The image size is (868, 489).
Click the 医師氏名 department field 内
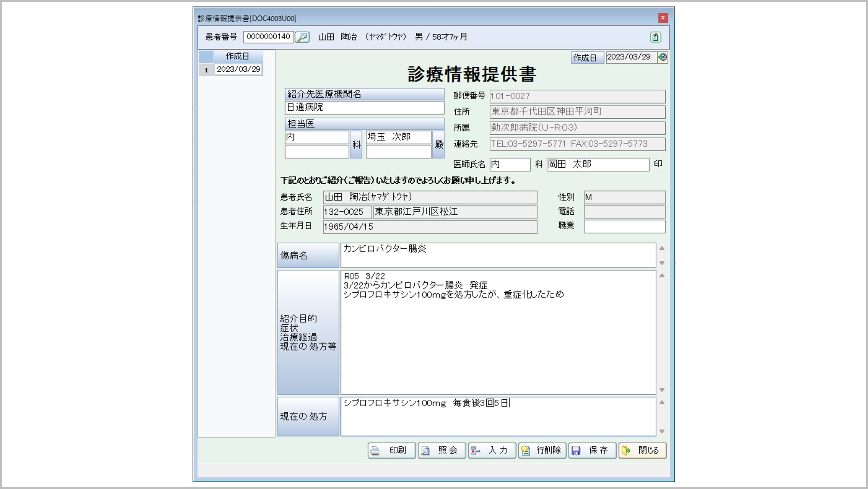510,165
